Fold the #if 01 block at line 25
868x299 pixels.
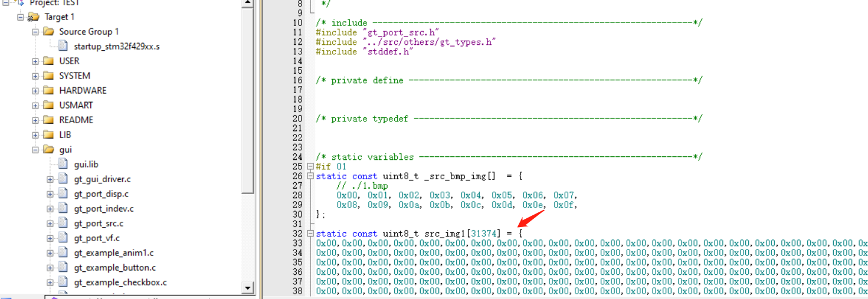click(x=310, y=167)
